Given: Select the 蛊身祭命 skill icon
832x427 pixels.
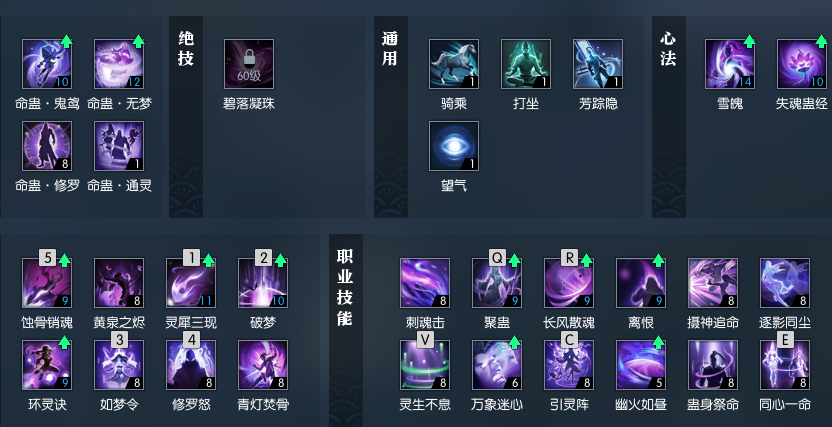Looking at the screenshot, I should tap(713, 365).
